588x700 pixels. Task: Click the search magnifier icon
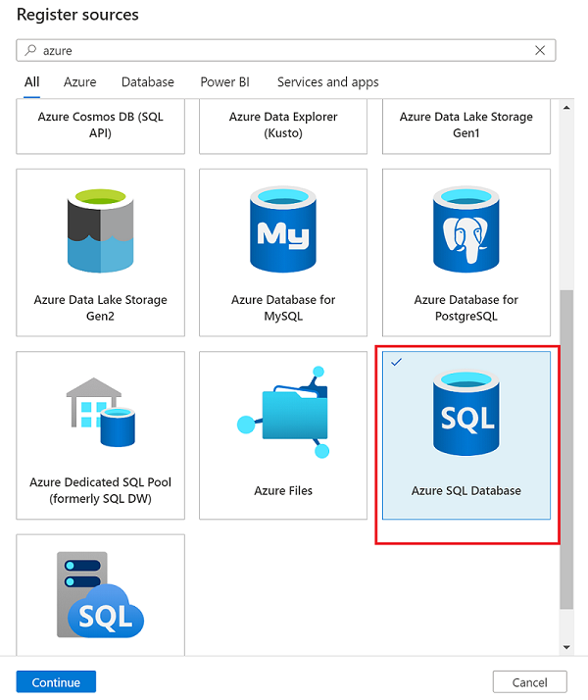pos(30,50)
